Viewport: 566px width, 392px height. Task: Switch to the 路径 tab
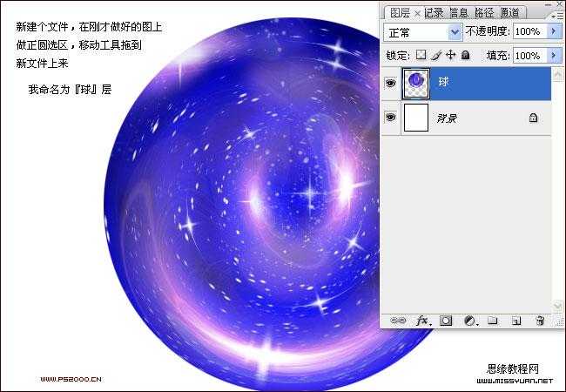(x=484, y=13)
